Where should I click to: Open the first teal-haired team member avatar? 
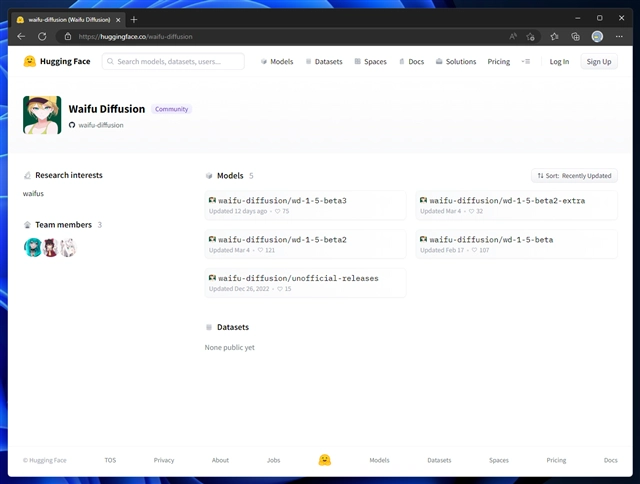[x=33, y=248]
